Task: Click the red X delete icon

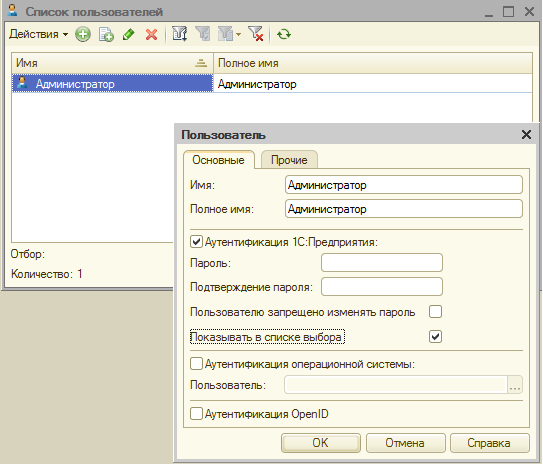Action: (x=151, y=34)
